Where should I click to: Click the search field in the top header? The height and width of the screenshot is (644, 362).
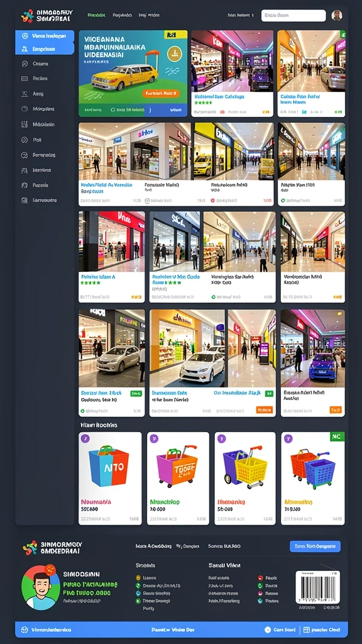coord(293,16)
